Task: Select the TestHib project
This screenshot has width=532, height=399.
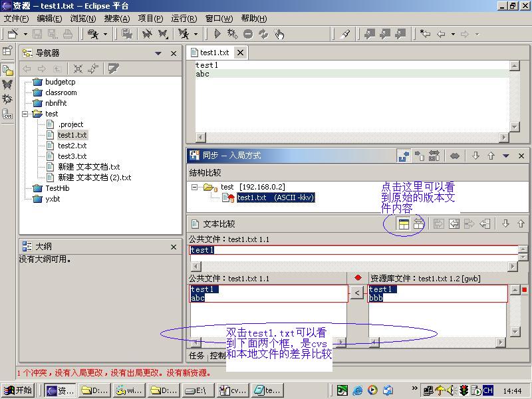Action: pos(57,188)
